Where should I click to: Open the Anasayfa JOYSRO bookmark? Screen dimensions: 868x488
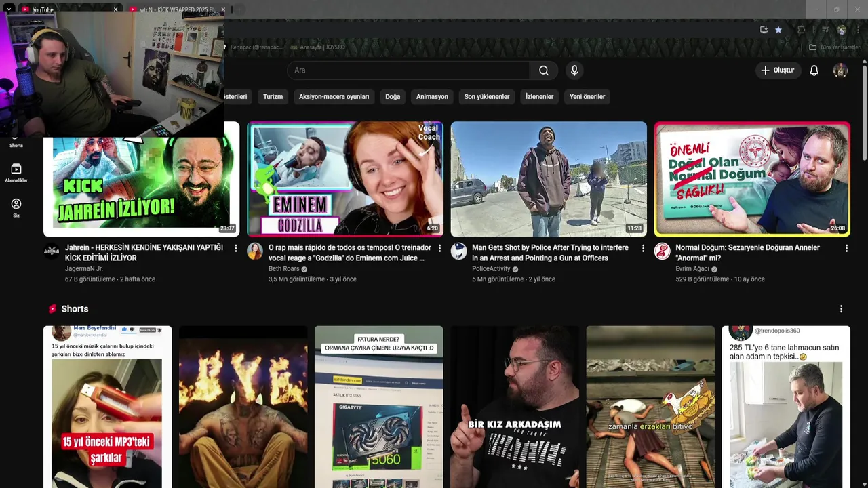click(x=317, y=47)
